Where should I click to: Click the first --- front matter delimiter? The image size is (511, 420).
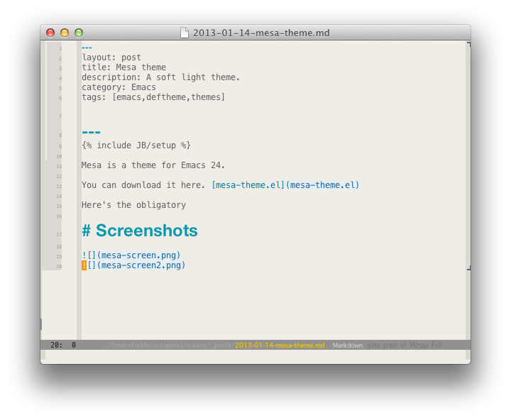point(87,48)
